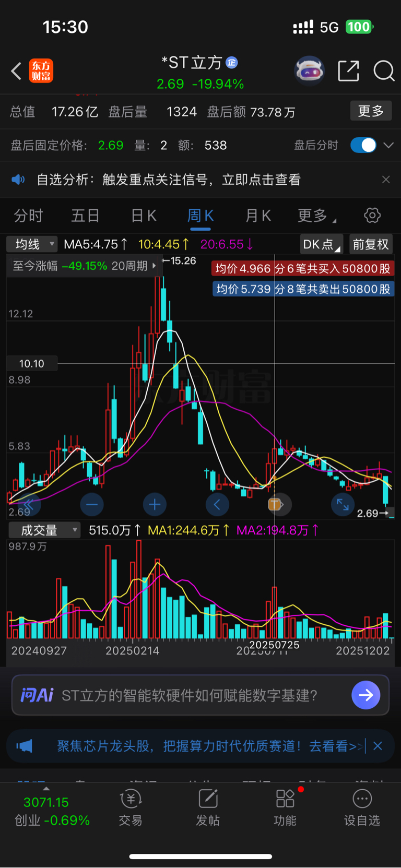Switch to 日K tab
The image size is (401, 868).
144,215
